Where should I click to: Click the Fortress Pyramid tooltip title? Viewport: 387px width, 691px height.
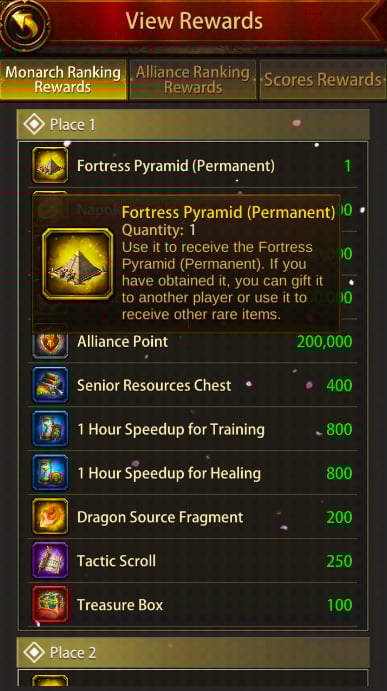coord(228,212)
